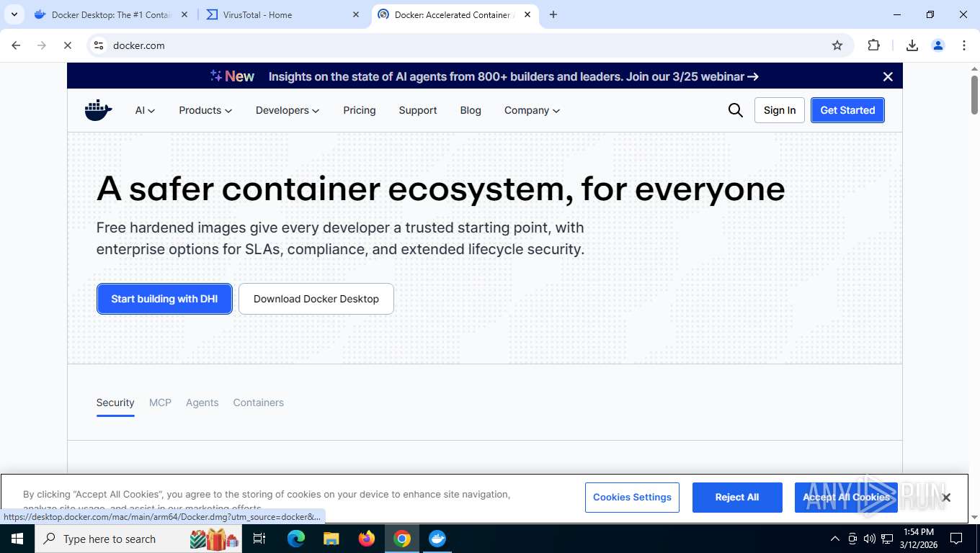
Task: Click Download Docker Desktop button
Action: point(316,299)
